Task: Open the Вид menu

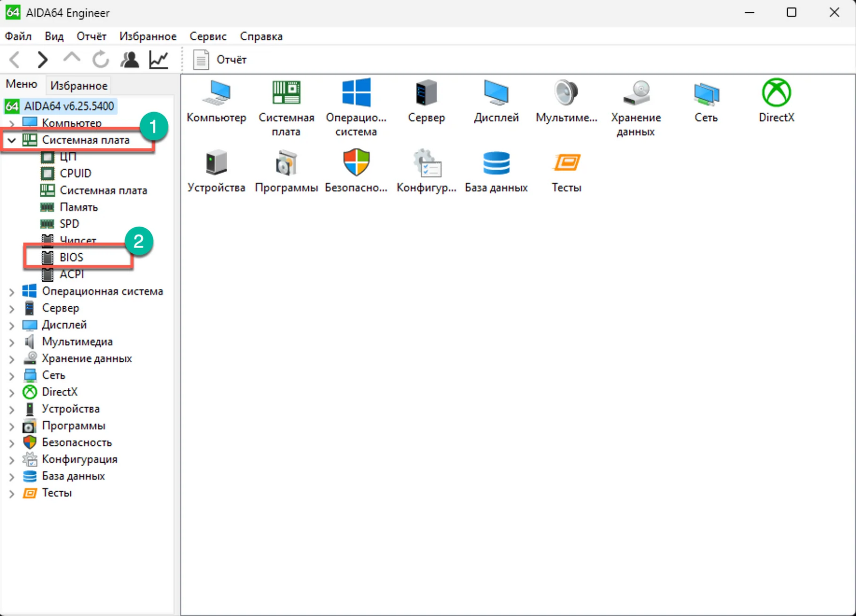Action: click(x=54, y=36)
